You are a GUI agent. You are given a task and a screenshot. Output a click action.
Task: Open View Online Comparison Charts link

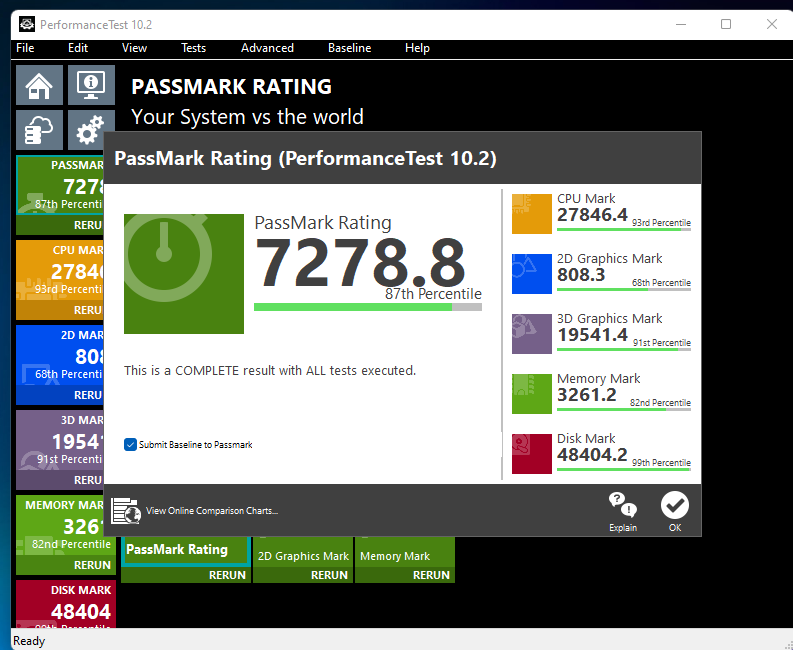[x=212, y=511]
